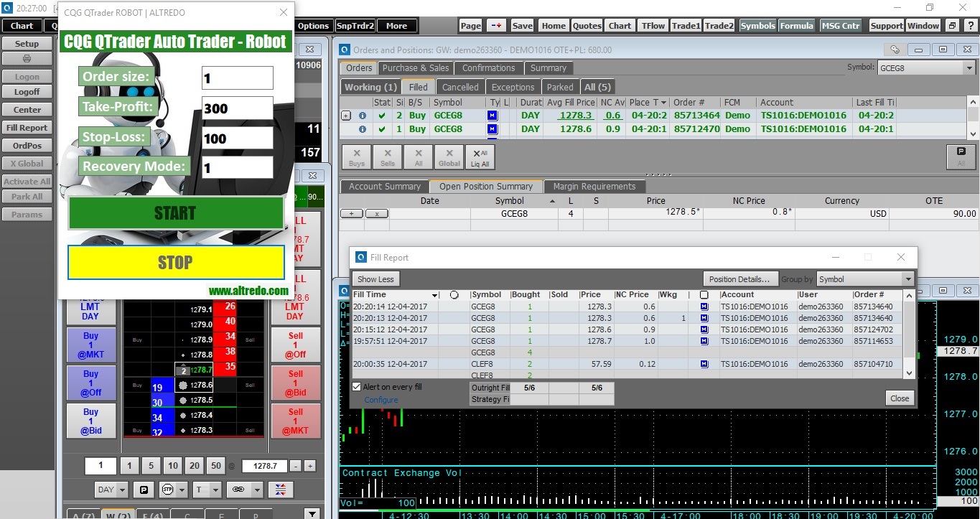Viewport: 980px width, 519px height.
Task: Click the red minus-plus toolbar icon
Action: pyautogui.click(x=496, y=25)
